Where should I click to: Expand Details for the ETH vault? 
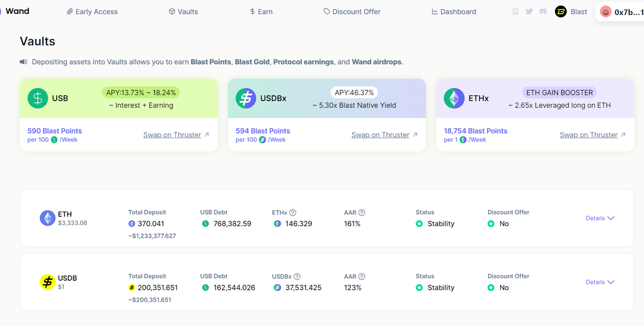point(600,218)
